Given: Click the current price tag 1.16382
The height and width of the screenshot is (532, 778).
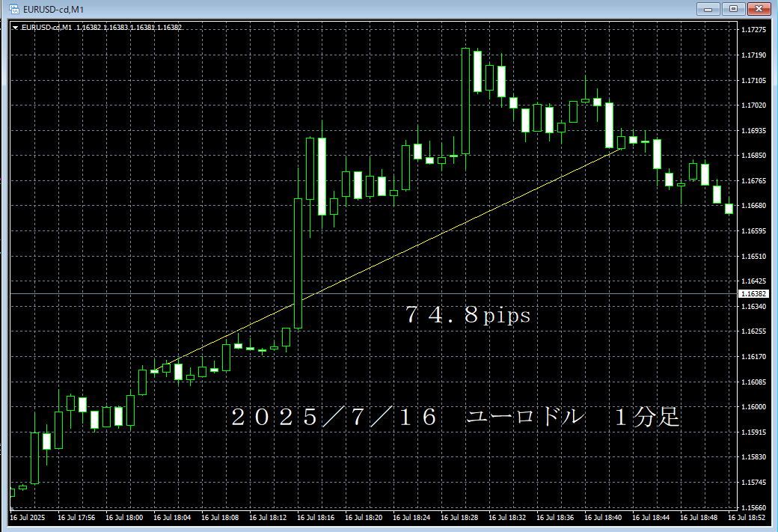Looking at the screenshot, I should point(753,294).
